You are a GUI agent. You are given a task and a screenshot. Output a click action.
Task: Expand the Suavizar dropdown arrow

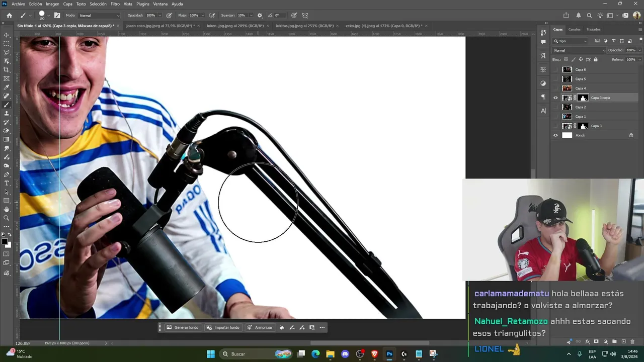251,16
